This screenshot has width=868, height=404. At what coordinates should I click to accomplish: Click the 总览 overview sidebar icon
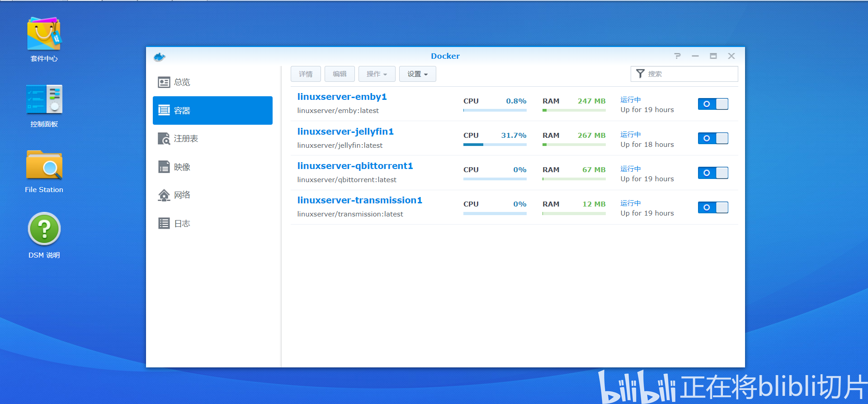pyautogui.click(x=164, y=82)
